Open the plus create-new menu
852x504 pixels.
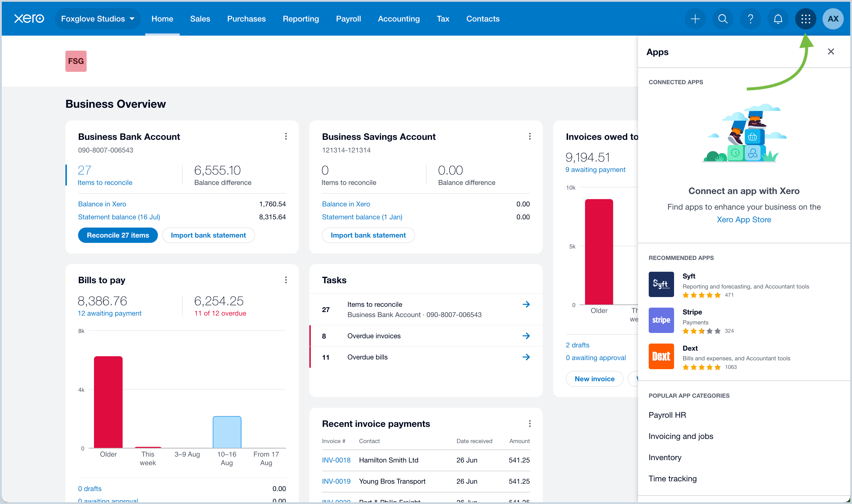tap(695, 19)
